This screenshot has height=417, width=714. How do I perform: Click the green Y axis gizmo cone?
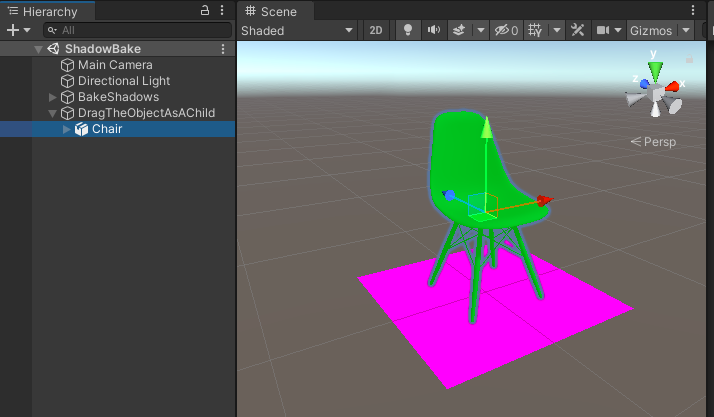[x=655, y=71]
